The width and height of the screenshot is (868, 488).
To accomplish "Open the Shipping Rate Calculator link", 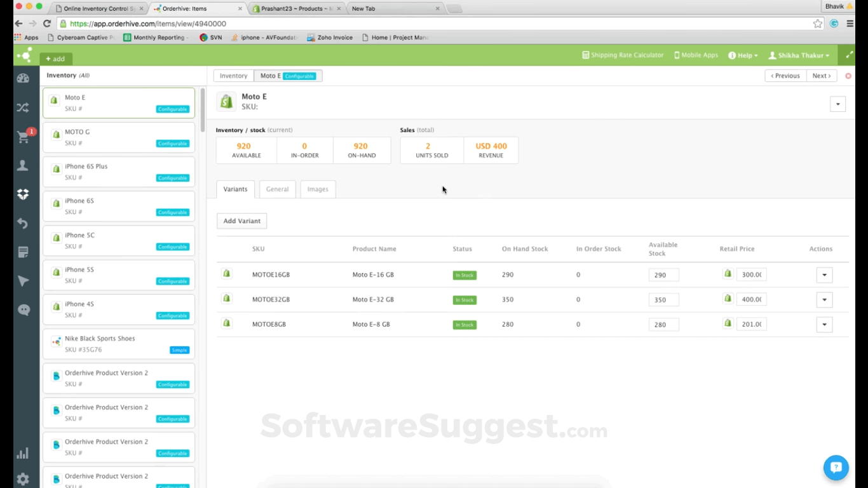I will click(x=623, y=55).
